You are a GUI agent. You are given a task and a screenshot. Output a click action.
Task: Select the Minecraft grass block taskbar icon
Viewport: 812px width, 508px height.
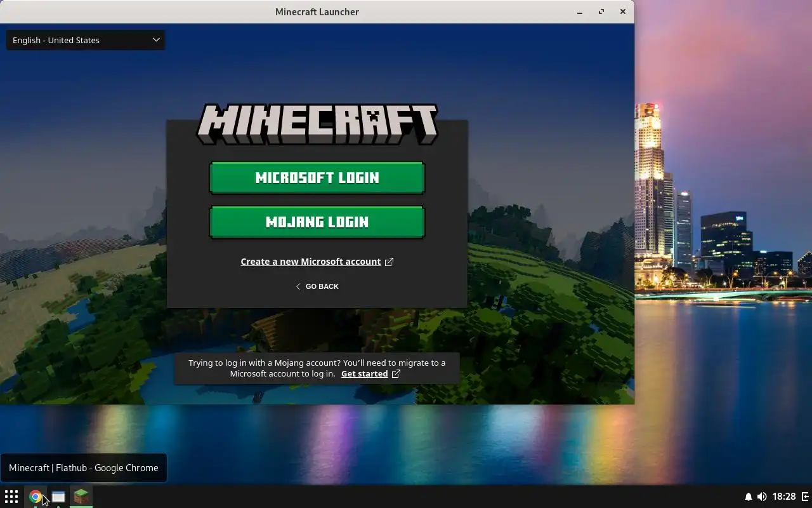[81, 497]
